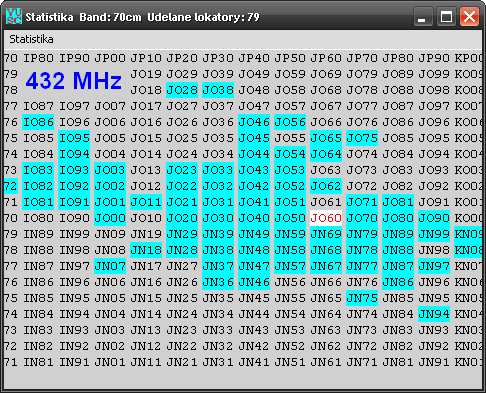Select the JP50 locator in top row
This screenshot has width=486, height=393.
pos(290,58)
